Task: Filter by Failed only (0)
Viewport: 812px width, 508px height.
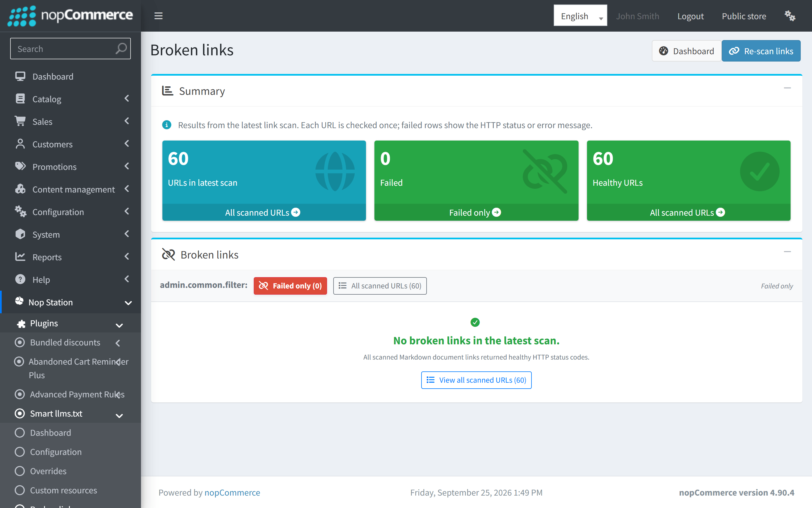Action: pyautogui.click(x=290, y=286)
